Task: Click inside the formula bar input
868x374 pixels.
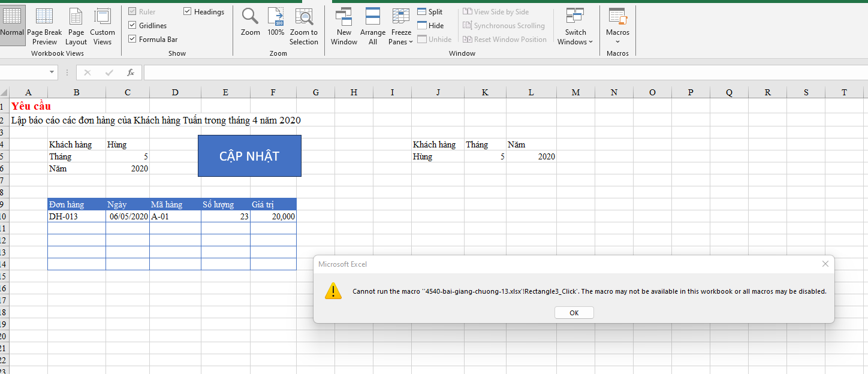Action: (480, 73)
